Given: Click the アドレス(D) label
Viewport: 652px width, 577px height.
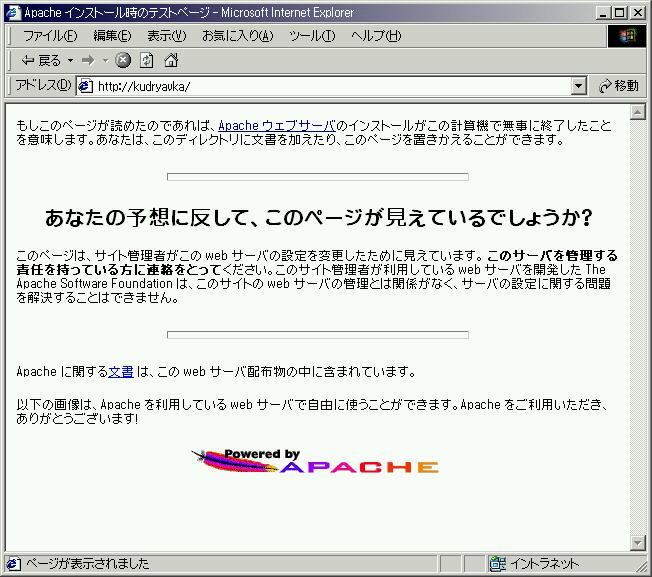Looking at the screenshot, I should [x=43, y=86].
